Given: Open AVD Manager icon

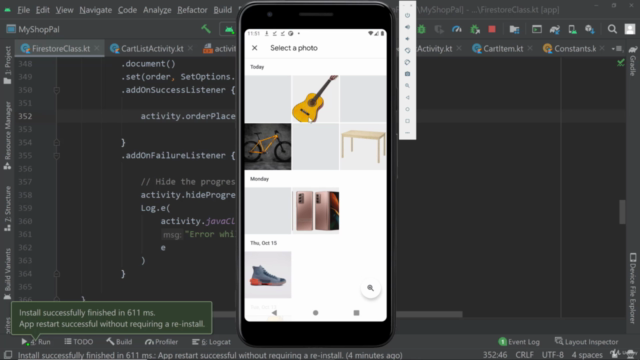Looking at the screenshot, I should [572, 29].
